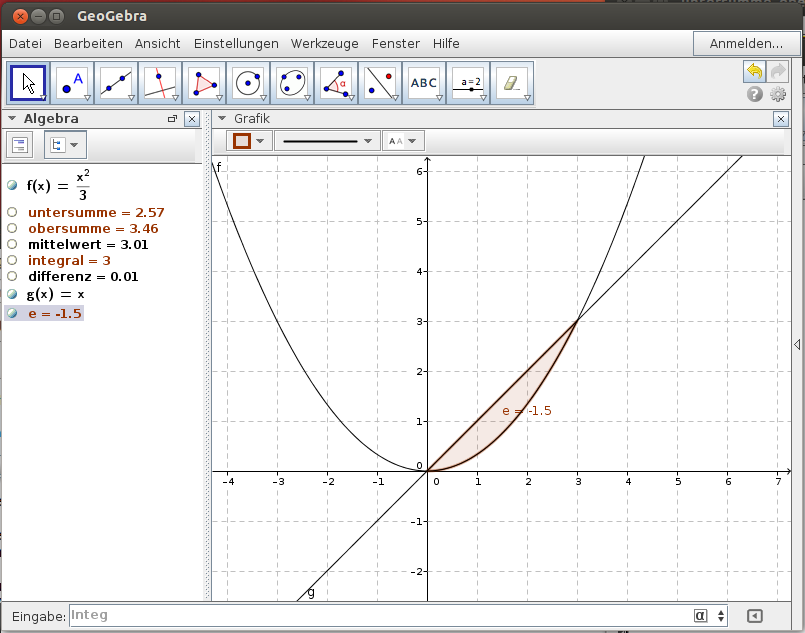Close the Grafik panel

(x=780, y=119)
